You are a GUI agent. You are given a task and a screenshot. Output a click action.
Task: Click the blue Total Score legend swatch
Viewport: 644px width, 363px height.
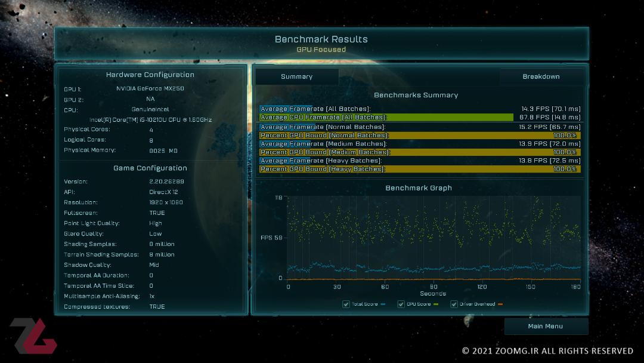tap(383, 304)
